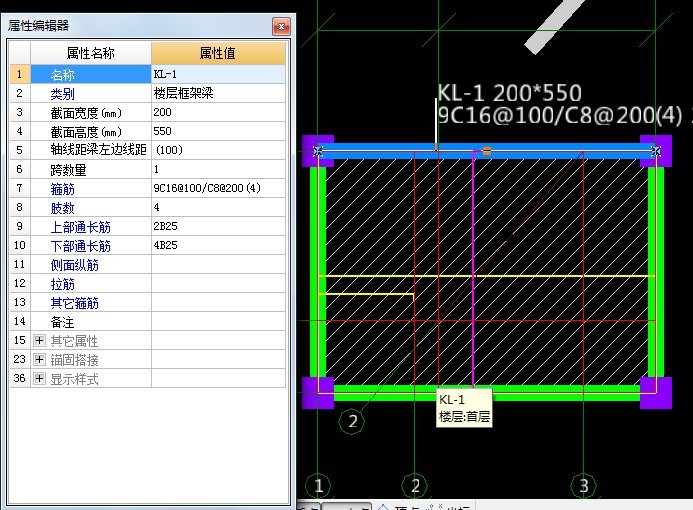Click the empty 侧面纵筋 value cell
693x510 pixels.
(218, 264)
